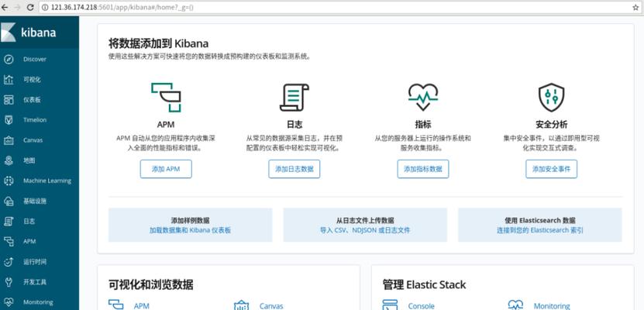Open 日志 logs icon in sidebar
644x310 pixels.
9,222
